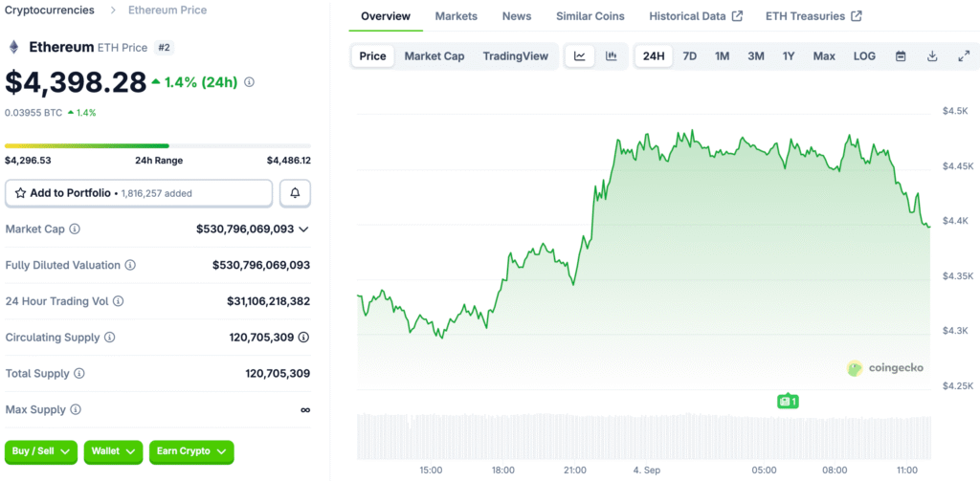Open the calendar date picker icon
This screenshot has height=481, width=980.
(x=901, y=56)
